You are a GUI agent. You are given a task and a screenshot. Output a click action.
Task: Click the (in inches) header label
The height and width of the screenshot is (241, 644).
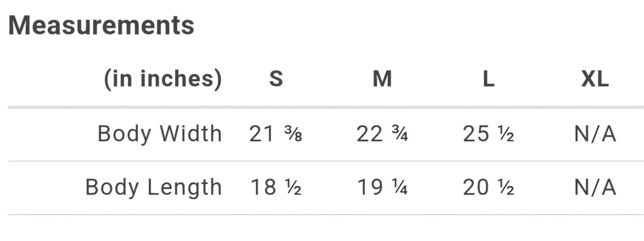pos(163,79)
